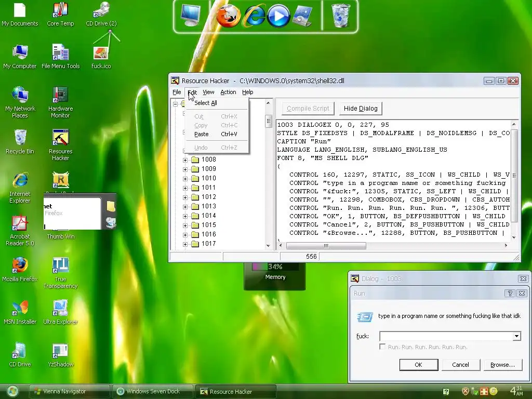Collapse the root node of the resource tree
Image resolution: width=532 pixels, height=399 pixels.
[176, 104]
